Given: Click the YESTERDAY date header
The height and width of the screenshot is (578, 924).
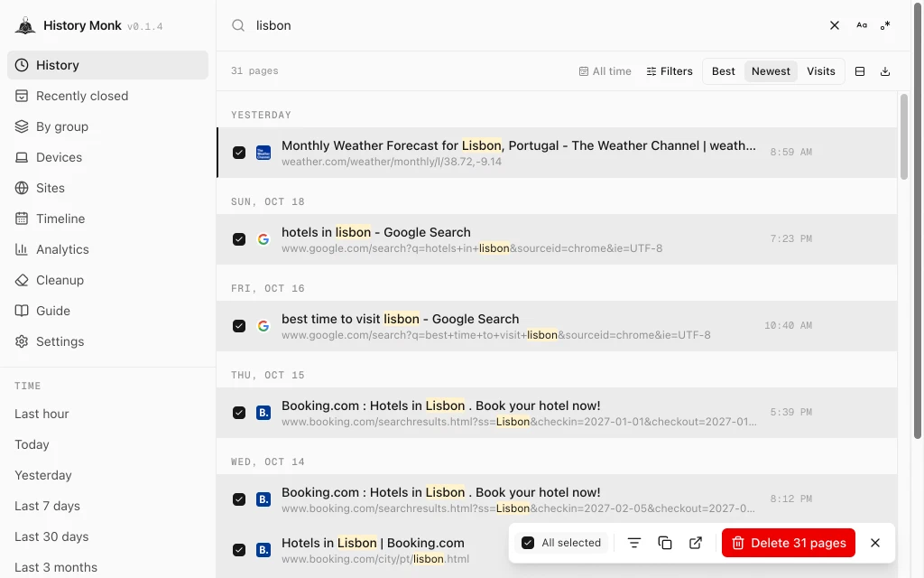Looking at the screenshot, I should point(261,115).
